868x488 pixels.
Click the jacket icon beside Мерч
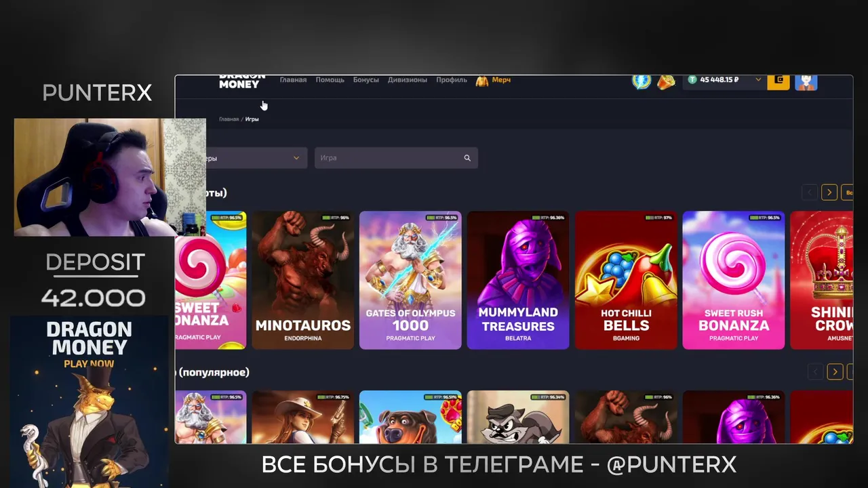click(x=482, y=81)
